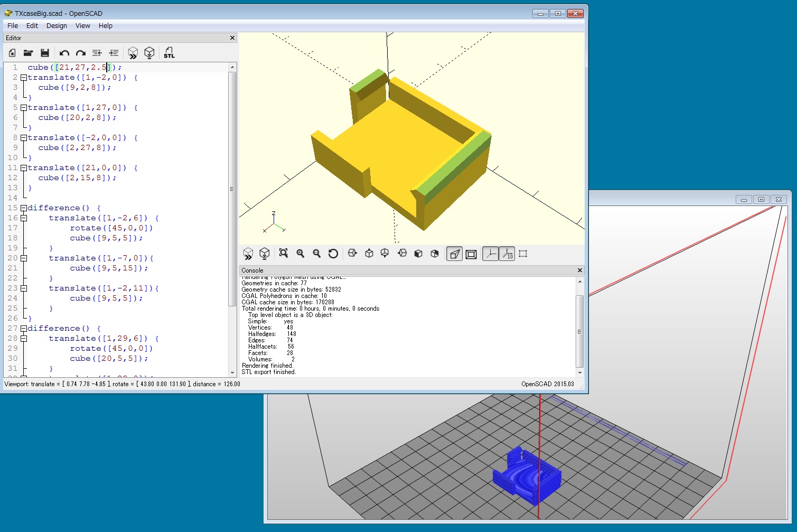The image size is (797, 532).
Task: Collapse the difference() block at line 27
Action: (23, 329)
